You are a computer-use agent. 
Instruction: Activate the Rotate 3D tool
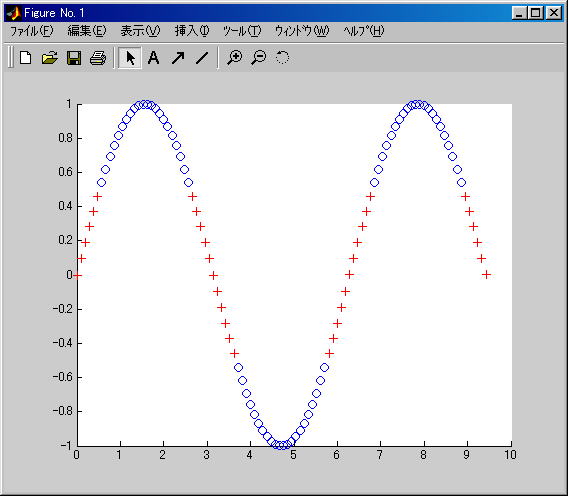tap(282, 58)
